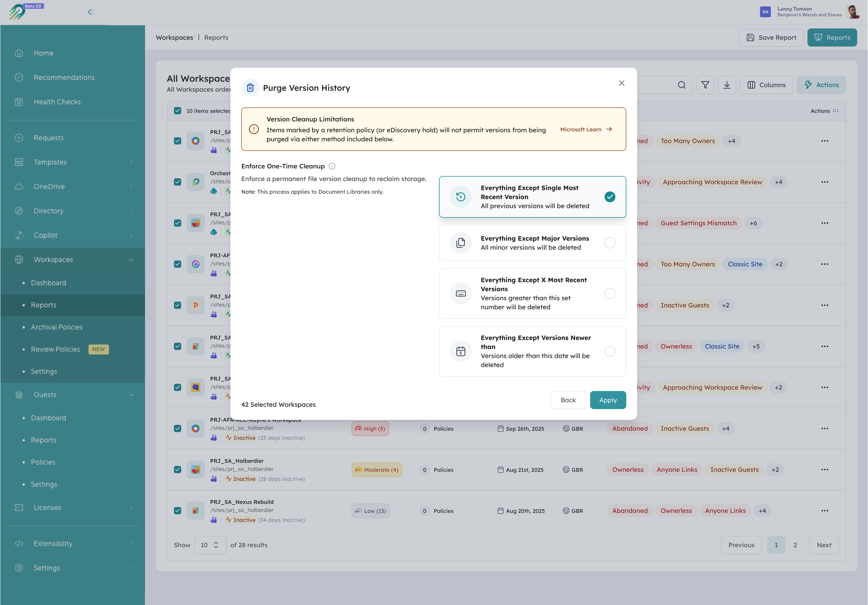Select Everything Except Major Versions radio
868x605 pixels.
[609, 243]
